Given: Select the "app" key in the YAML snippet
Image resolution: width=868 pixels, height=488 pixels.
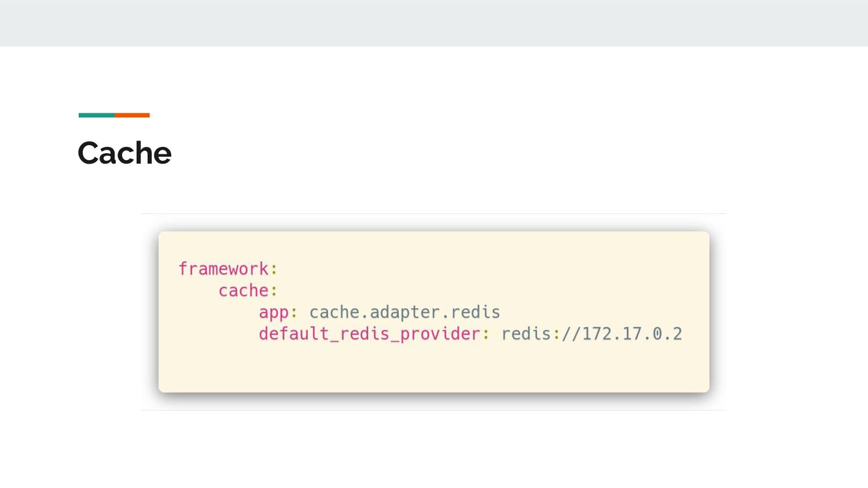Looking at the screenshot, I should (273, 312).
